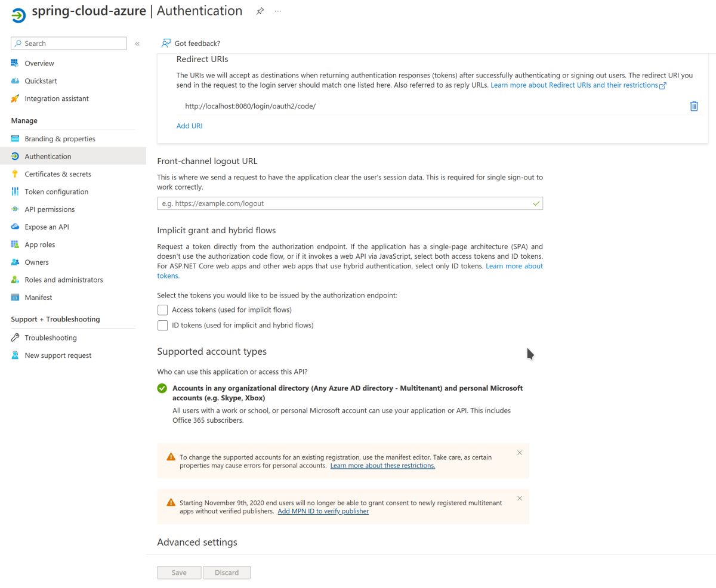Viewport: 716px width, 588px height.
Task: Dismiss the manifest editor warning banner
Action: [520, 453]
